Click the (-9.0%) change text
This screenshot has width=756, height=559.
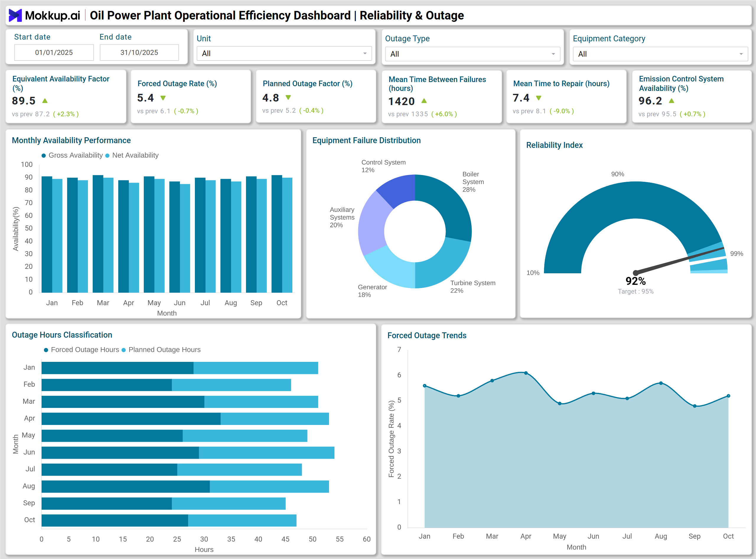coord(562,111)
